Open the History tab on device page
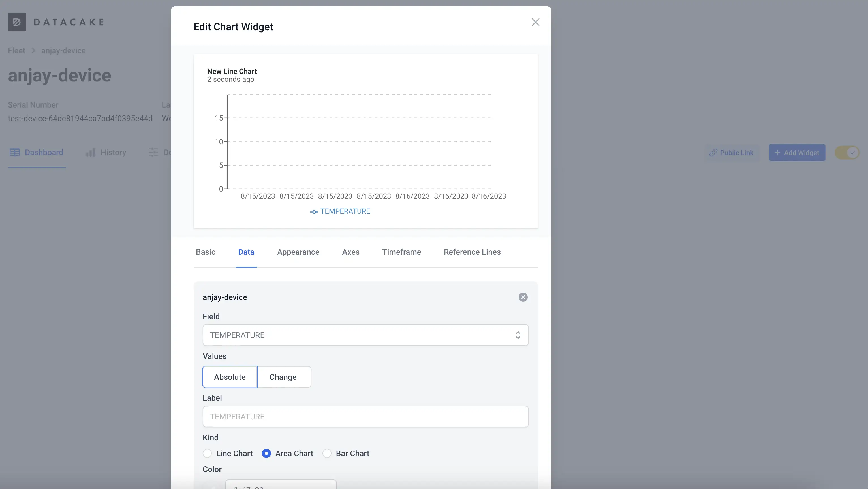 tap(106, 153)
